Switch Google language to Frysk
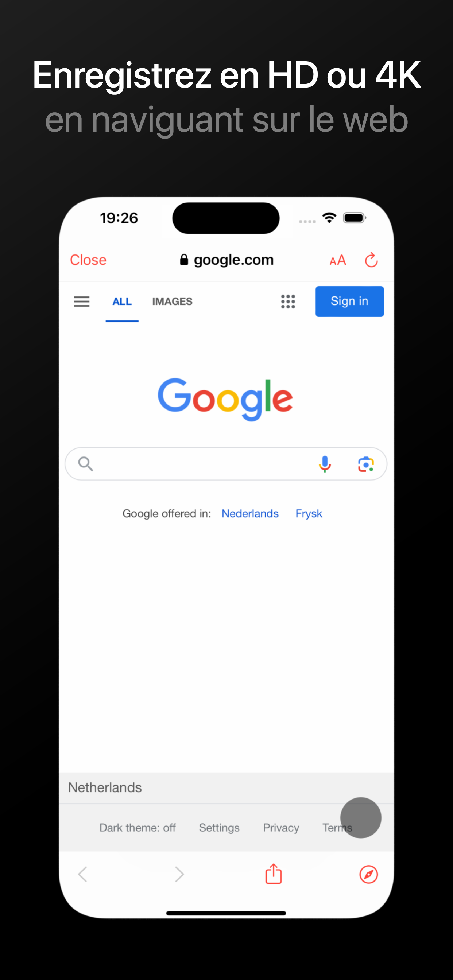 pos(309,514)
